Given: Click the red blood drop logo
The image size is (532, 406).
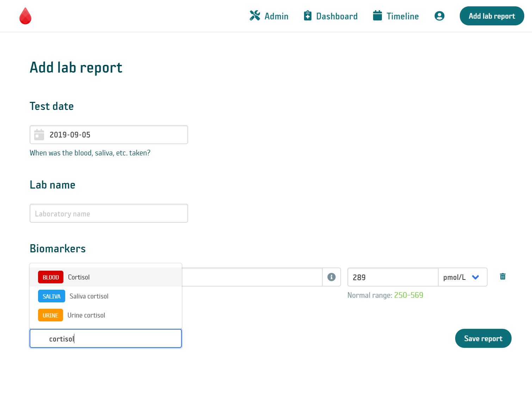Looking at the screenshot, I should pyautogui.click(x=25, y=16).
